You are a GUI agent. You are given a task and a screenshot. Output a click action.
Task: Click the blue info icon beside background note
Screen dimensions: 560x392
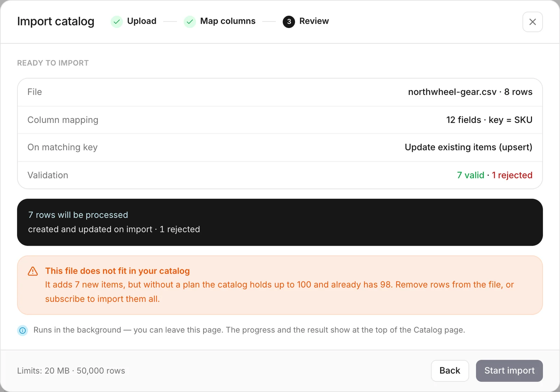click(x=23, y=330)
